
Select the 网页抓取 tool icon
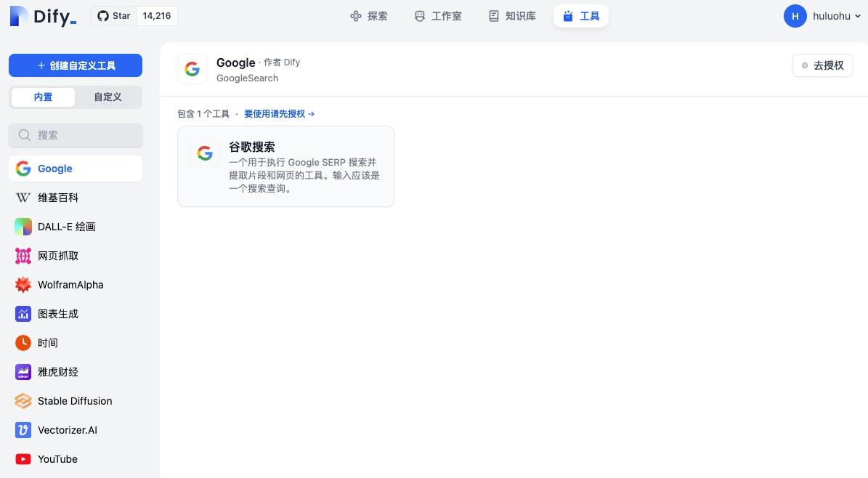tap(23, 256)
